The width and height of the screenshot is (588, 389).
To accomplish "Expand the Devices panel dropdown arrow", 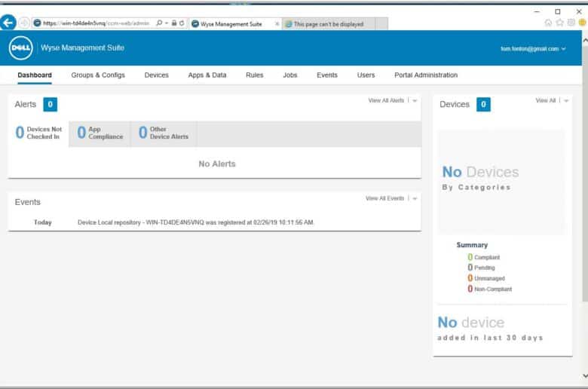I will [x=566, y=100].
